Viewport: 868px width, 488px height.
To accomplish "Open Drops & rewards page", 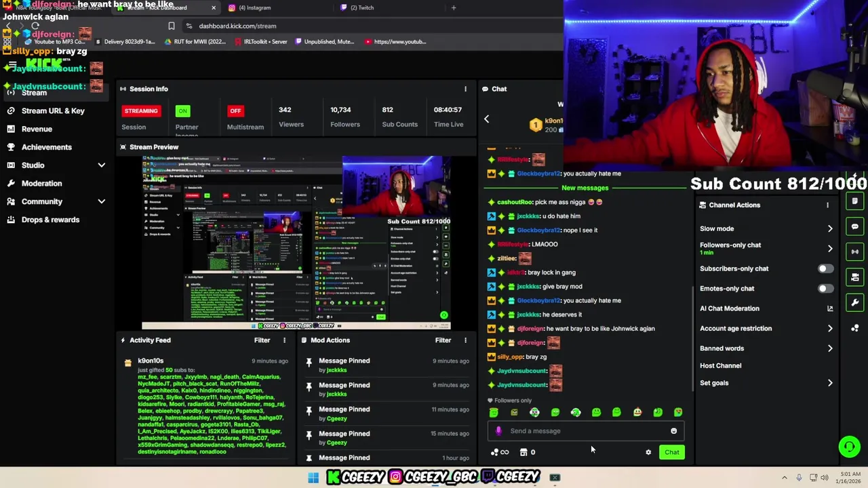I will [x=50, y=220].
